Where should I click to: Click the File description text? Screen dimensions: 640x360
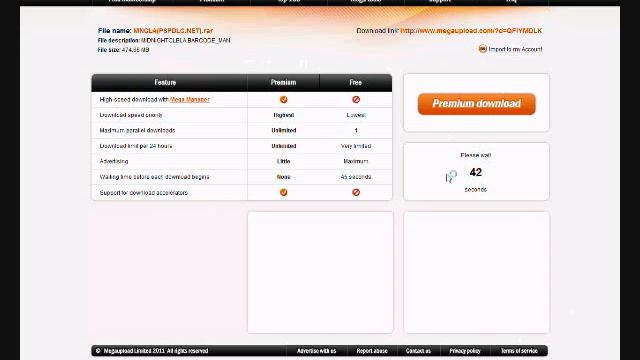164,40
